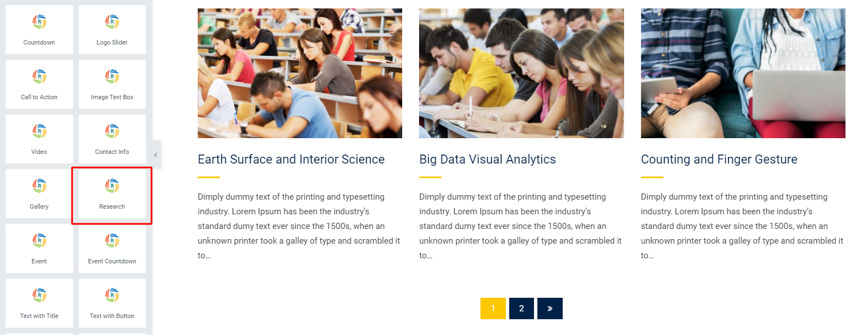Select the Event Countdown widget
This screenshot has width=868, height=335.
[x=112, y=248]
